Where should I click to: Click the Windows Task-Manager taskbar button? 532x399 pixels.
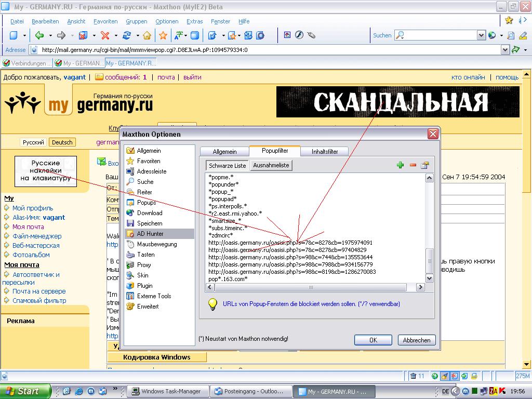(x=168, y=392)
